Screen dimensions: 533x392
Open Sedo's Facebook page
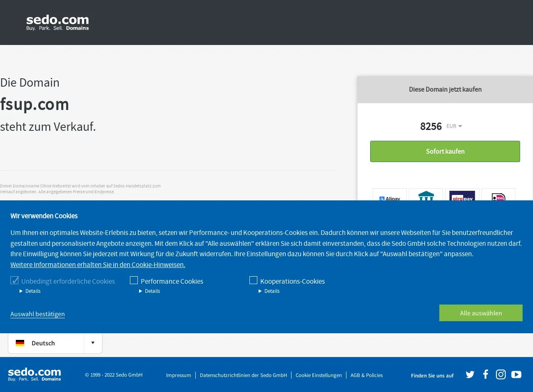tap(486, 375)
